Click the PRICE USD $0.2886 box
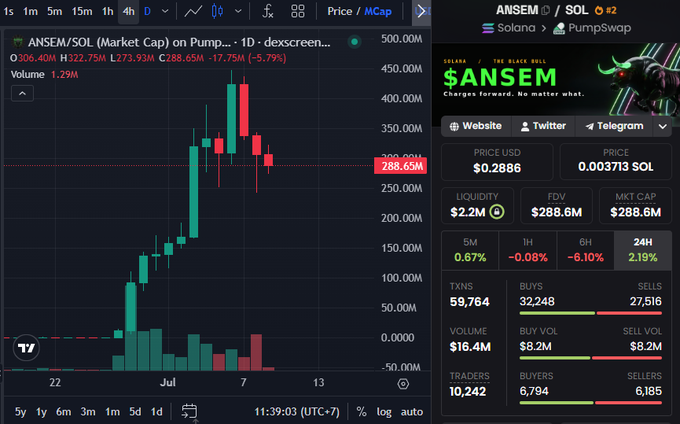This screenshot has width=680, height=424. [497, 161]
